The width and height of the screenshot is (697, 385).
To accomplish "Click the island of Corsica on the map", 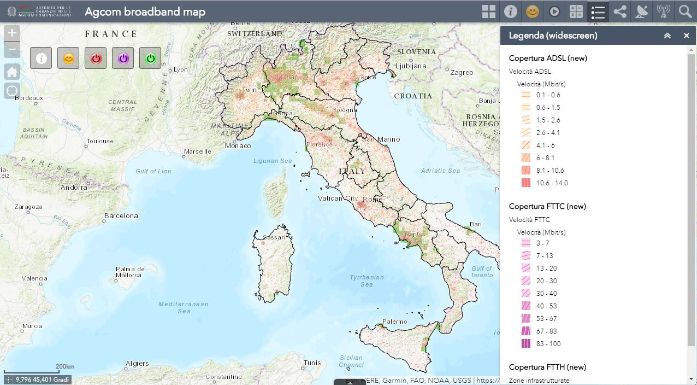I will point(276,193).
